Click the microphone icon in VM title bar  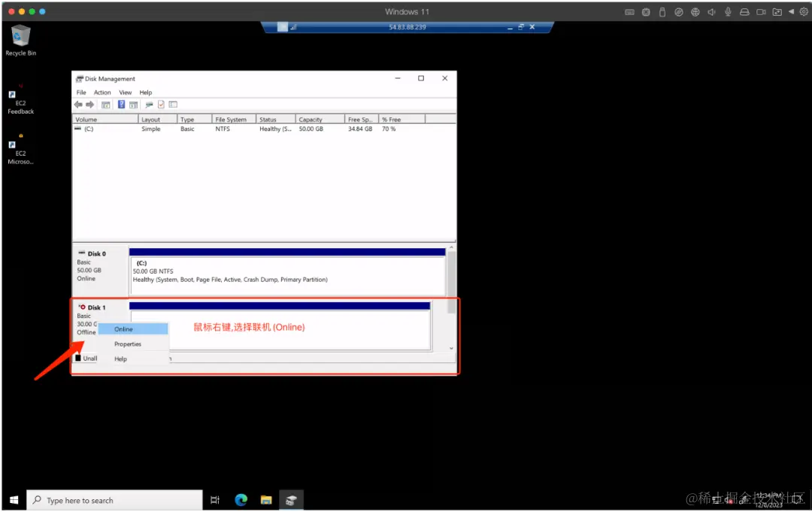728,12
